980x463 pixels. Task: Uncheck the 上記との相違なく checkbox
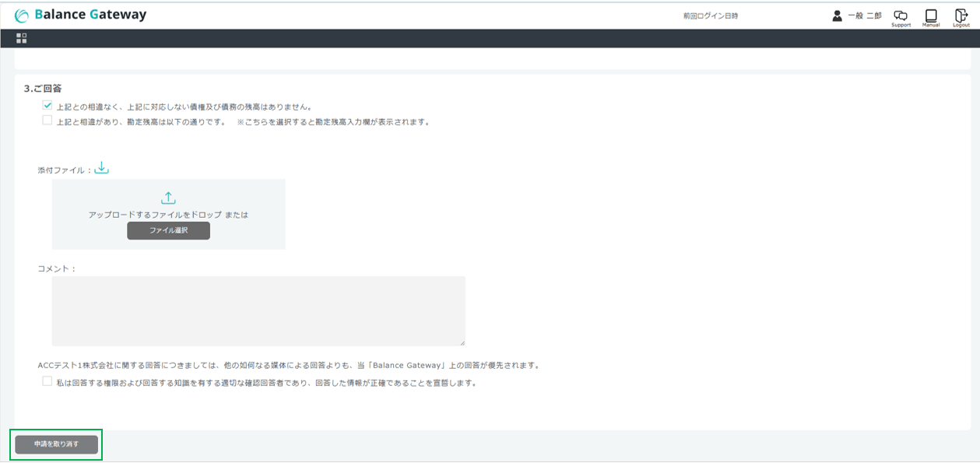coord(47,105)
